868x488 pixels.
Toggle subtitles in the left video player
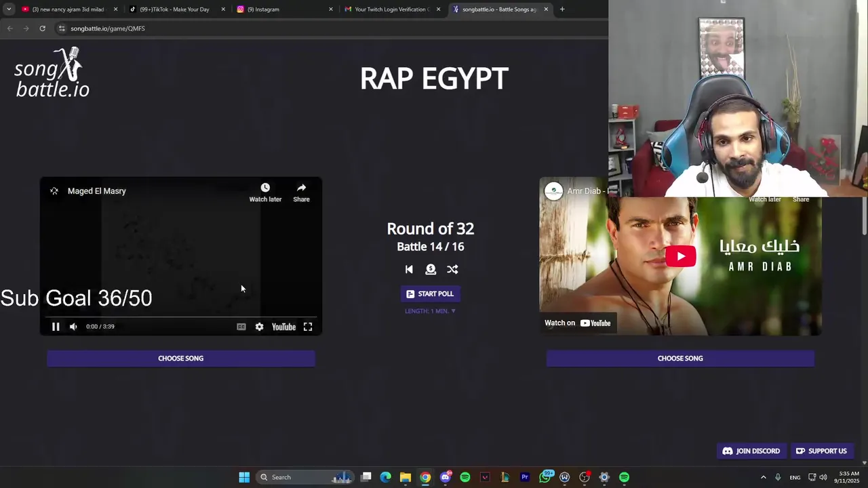click(x=241, y=327)
